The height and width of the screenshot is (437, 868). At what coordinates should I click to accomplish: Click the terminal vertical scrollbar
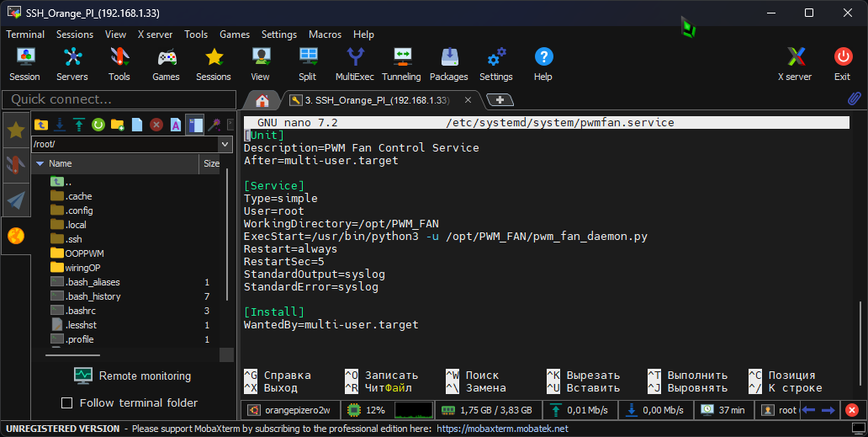(x=860, y=342)
